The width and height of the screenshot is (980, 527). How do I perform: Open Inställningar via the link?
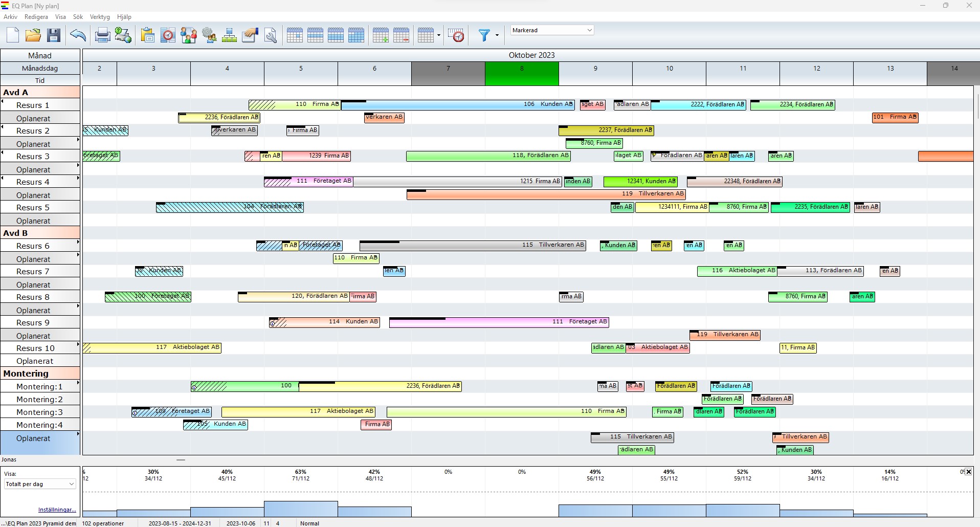[x=57, y=510]
